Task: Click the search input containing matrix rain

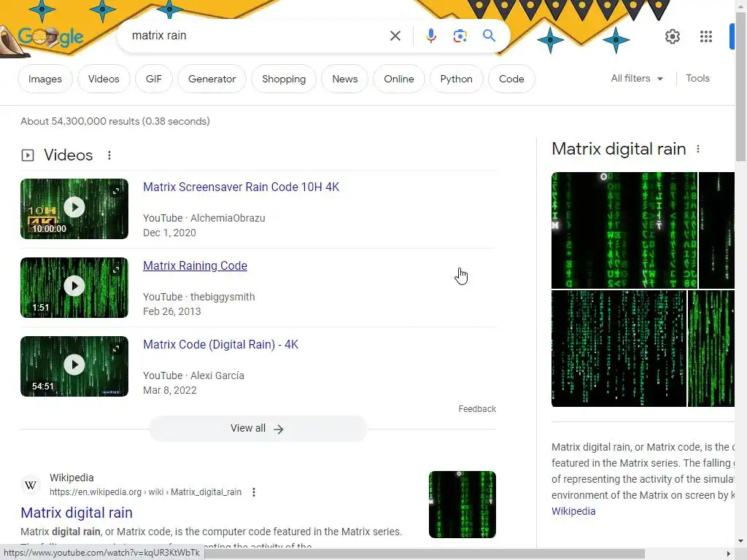Action: pyautogui.click(x=258, y=36)
